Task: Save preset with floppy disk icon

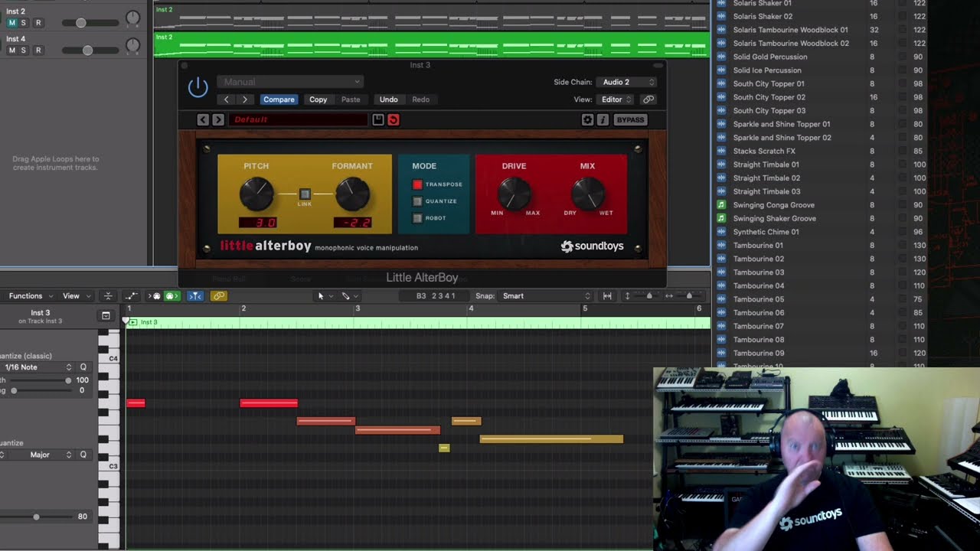Action: point(377,119)
